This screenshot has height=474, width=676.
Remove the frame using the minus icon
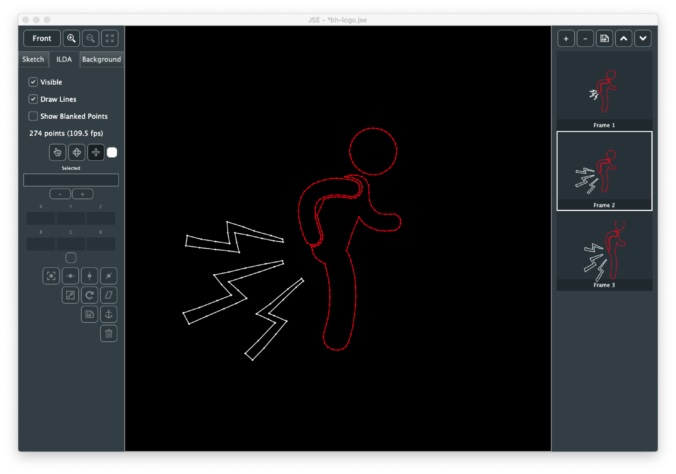click(x=585, y=38)
